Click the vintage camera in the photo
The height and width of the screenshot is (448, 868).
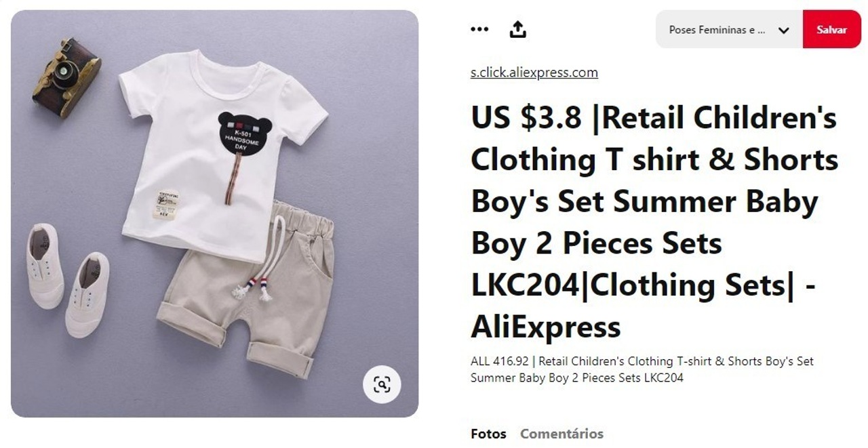pos(66,77)
